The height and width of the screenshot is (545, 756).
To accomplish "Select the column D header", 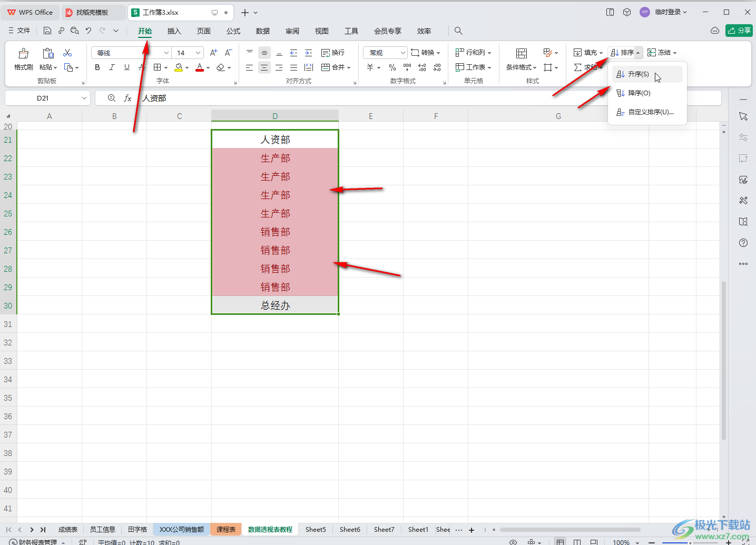I will tap(275, 116).
